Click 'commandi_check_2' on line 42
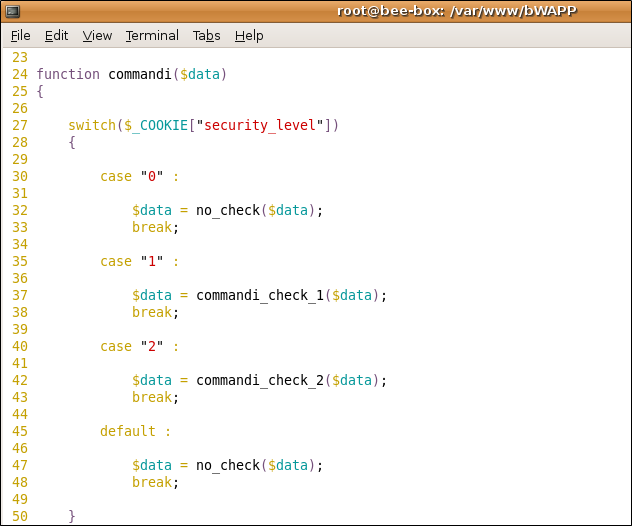The image size is (632, 526). point(260,380)
